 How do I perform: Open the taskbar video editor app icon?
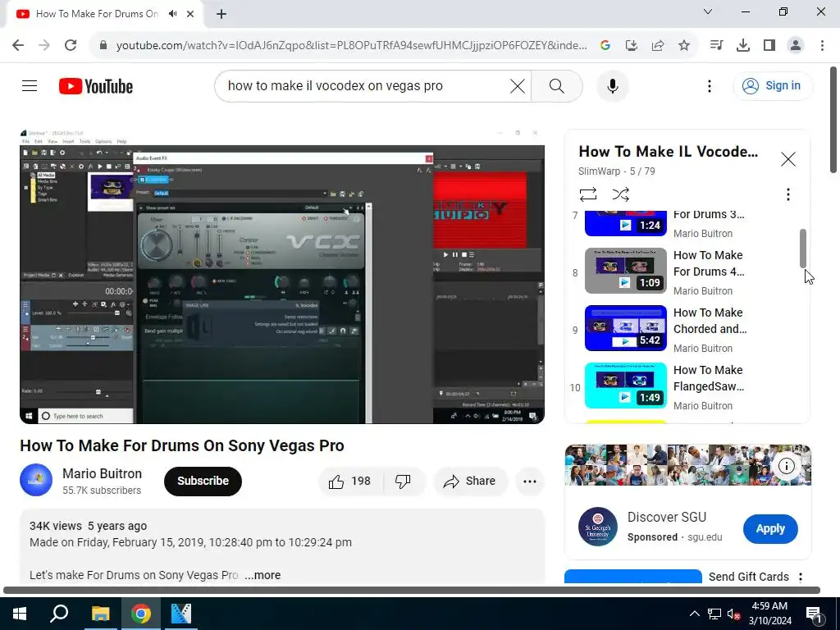click(181, 614)
